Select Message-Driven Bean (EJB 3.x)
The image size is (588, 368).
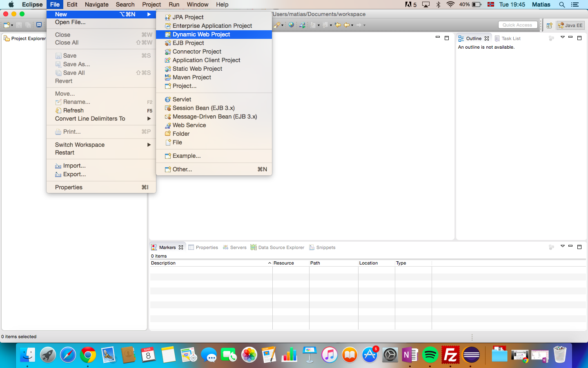[214, 117]
